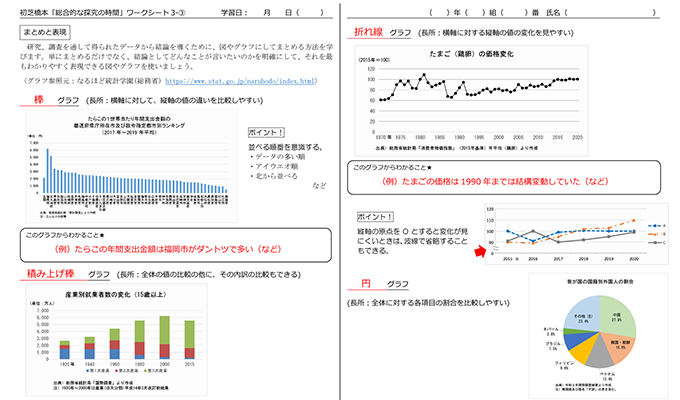Image resolution: width=680 pixels, height=400 pixels.
Task: Select the red heading 折れ線
Action: click(x=368, y=32)
